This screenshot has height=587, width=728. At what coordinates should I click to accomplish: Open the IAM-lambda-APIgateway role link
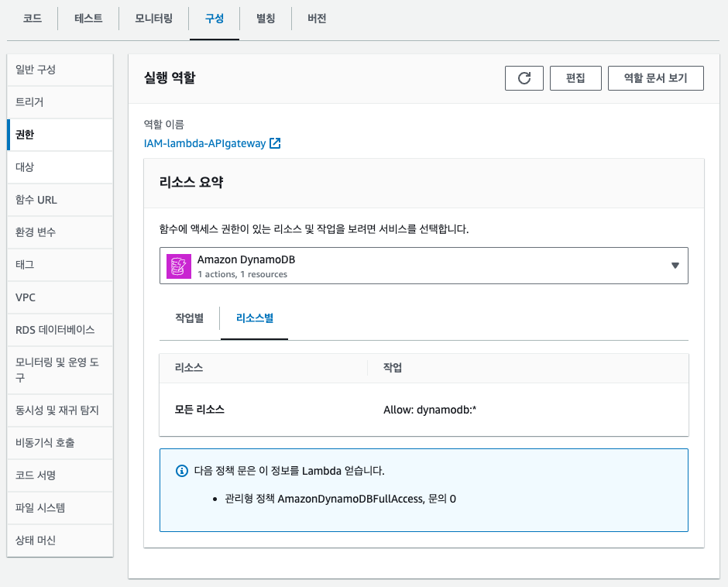pyautogui.click(x=204, y=143)
